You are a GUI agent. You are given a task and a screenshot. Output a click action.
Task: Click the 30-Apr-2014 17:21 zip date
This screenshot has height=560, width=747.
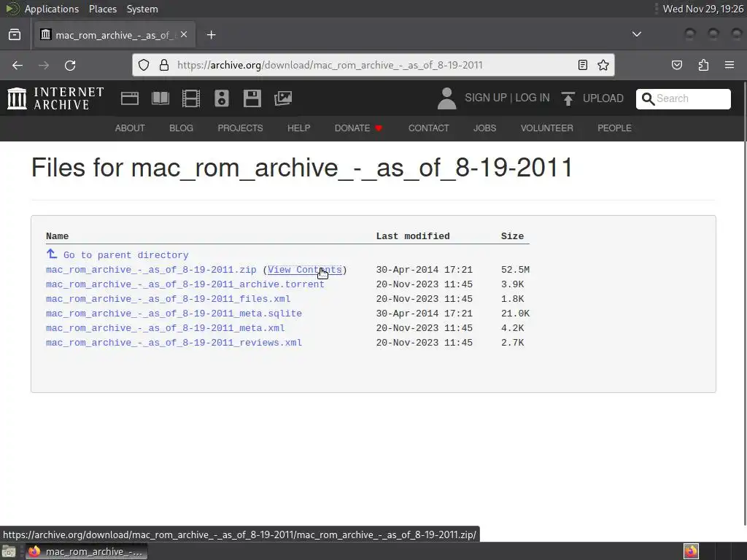tap(424, 270)
